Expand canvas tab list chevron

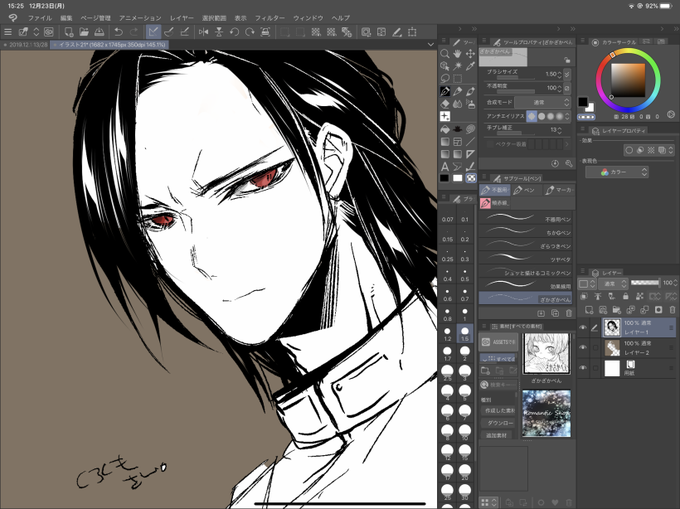coord(431,44)
